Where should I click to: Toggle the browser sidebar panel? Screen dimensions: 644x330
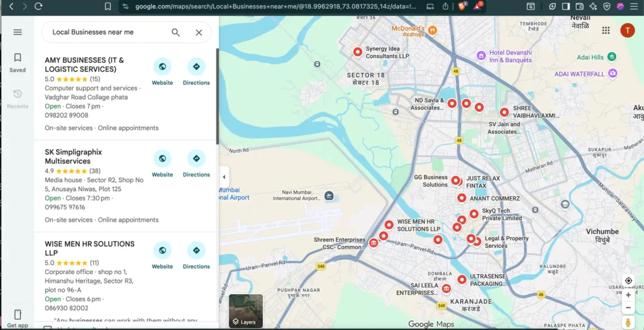click(566, 6)
